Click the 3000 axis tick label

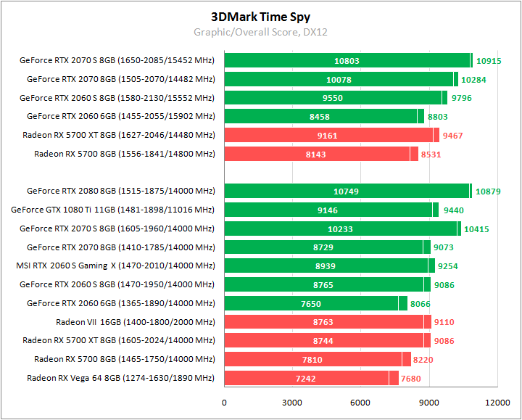pyautogui.click(x=292, y=403)
